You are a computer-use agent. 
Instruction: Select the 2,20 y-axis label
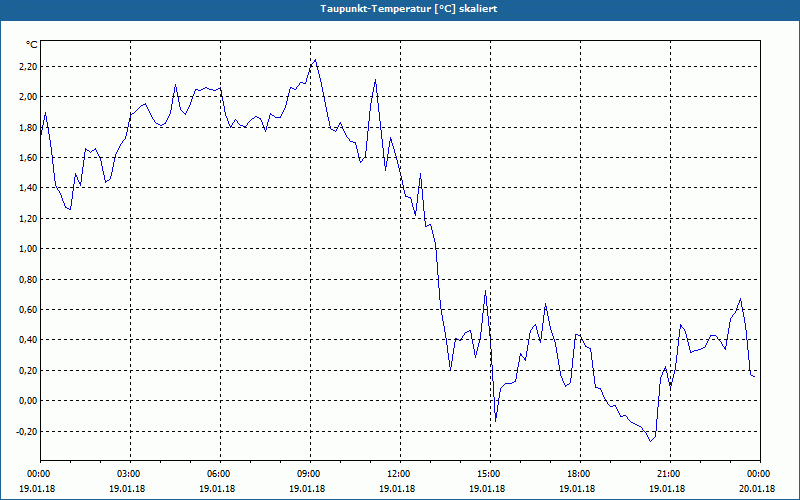click(28, 67)
